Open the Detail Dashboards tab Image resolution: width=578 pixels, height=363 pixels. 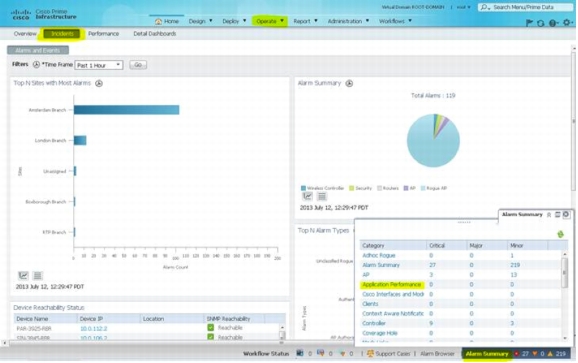pos(154,34)
